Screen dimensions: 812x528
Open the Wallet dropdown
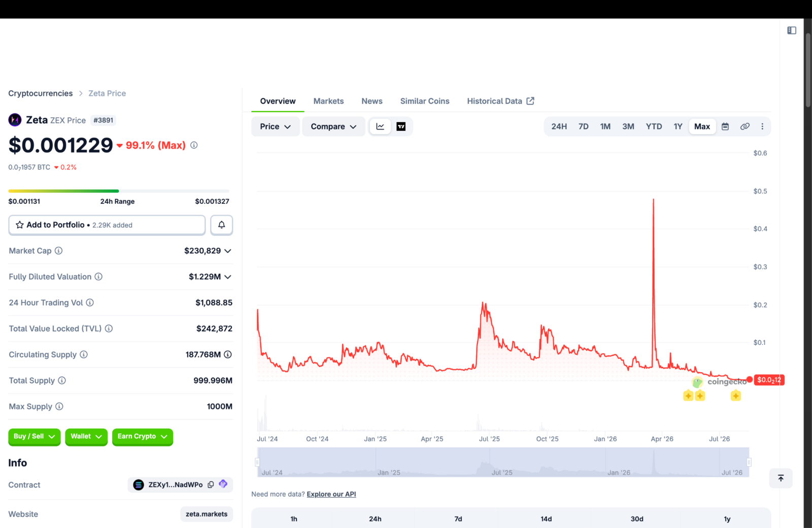[x=86, y=437]
